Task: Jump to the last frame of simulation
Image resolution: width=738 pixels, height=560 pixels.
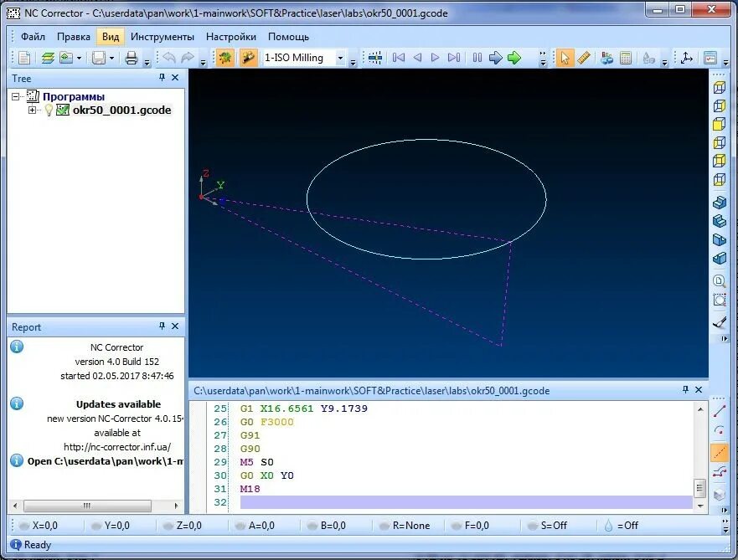Action: pos(454,58)
